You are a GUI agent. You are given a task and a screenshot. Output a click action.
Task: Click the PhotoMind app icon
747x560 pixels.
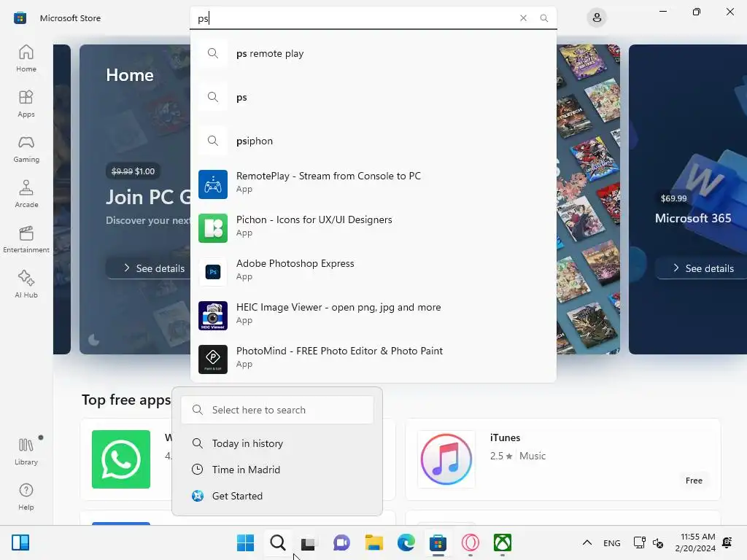213,359
